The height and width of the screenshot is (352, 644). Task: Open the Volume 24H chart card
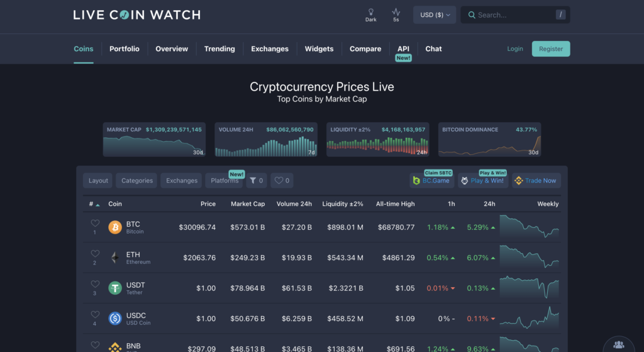point(266,139)
